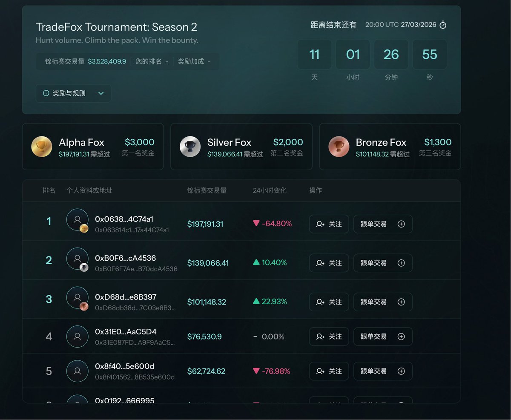This screenshot has height=420, width=511.
Task: Click volume value $139,066.41 in rank 2 row
Action: pos(208,263)
